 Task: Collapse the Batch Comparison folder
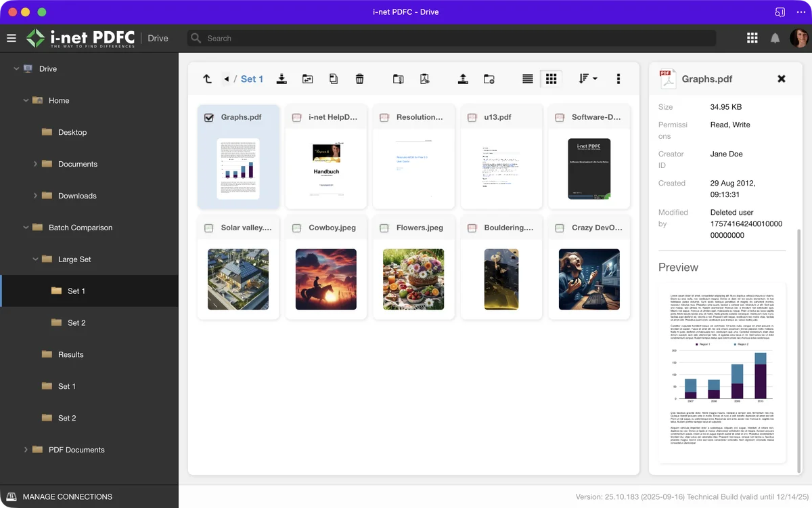(26, 228)
